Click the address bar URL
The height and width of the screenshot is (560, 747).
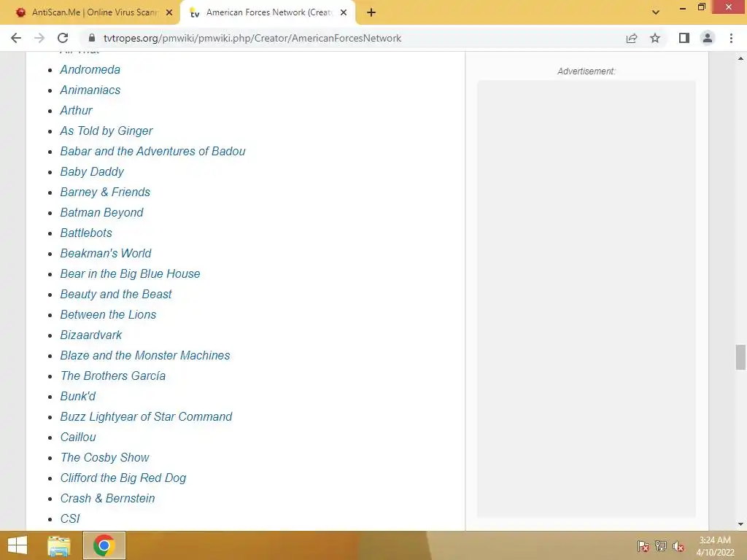click(x=252, y=38)
